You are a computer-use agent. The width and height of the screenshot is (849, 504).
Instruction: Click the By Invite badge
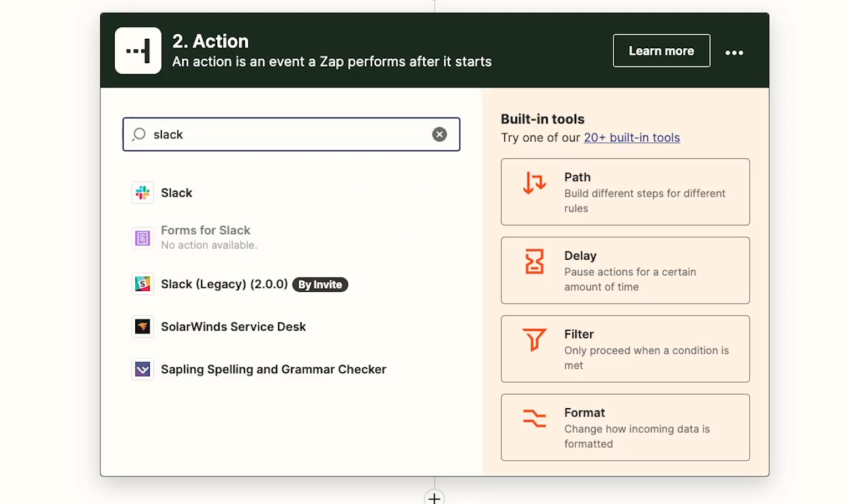click(320, 285)
